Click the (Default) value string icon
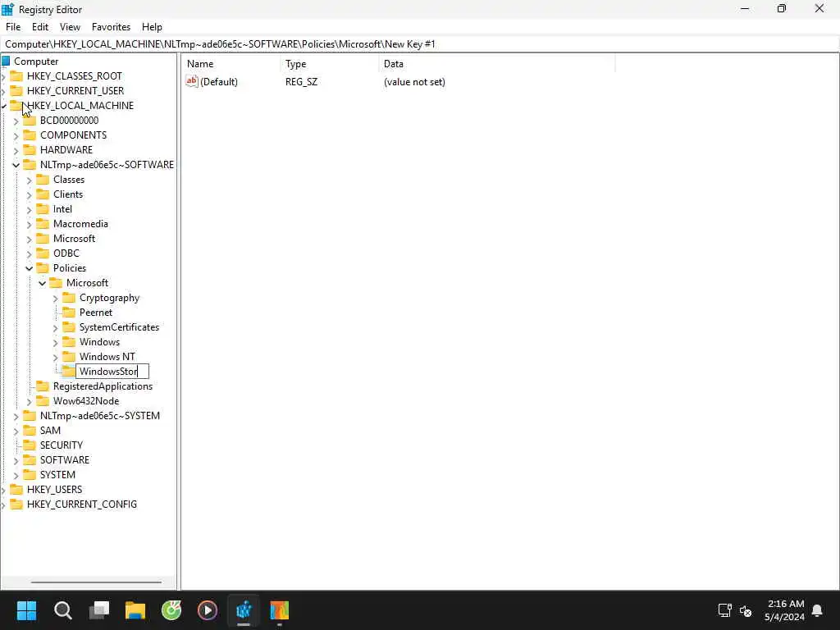 click(x=192, y=81)
